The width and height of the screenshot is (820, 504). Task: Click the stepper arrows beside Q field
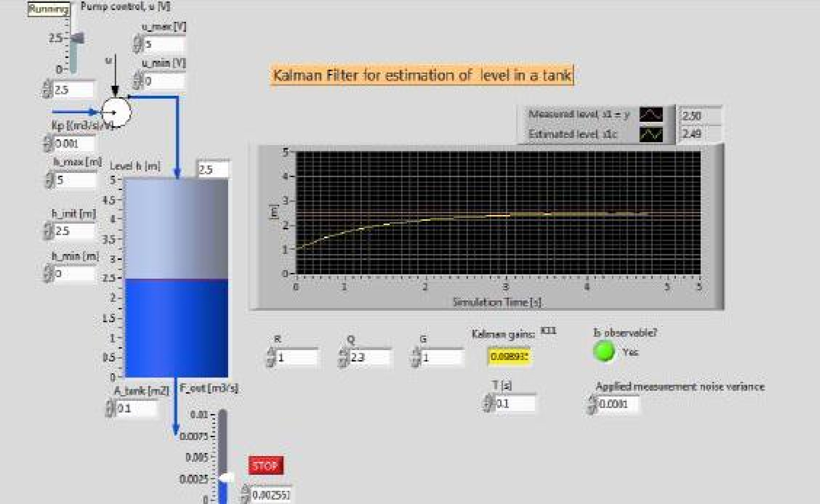pyautogui.click(x=343, y=358)
